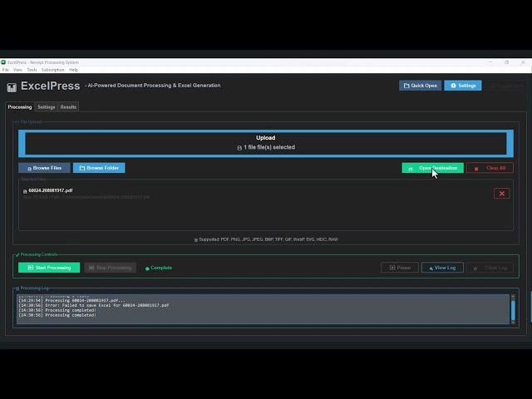The width and height of the screenshot is (532, 399).
Task: Click the View Log button
Action: (x=442, y=268)
